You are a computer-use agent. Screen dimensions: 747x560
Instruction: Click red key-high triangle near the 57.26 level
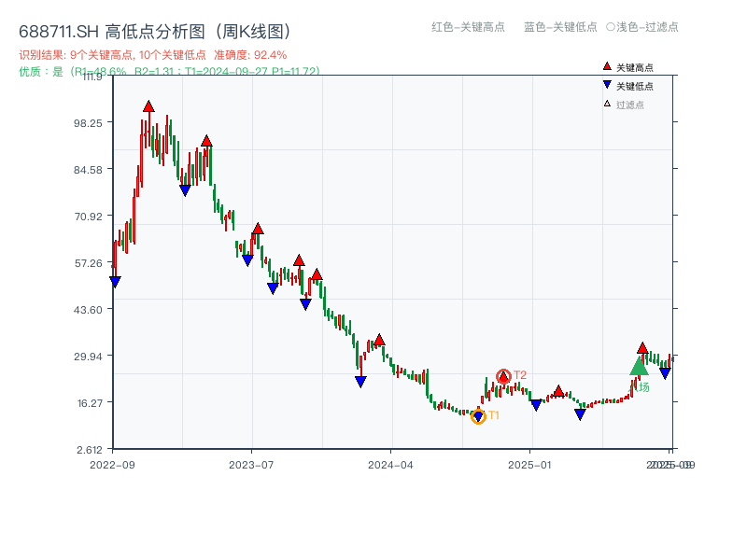(x=300, y=259)
